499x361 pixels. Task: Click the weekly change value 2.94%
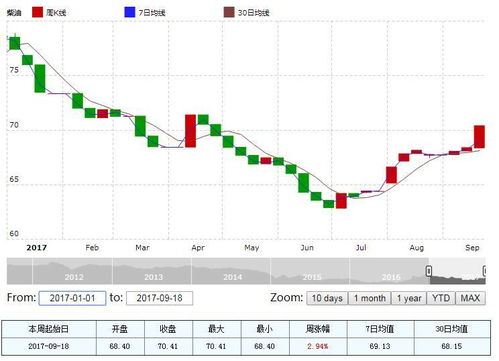click(x=318, y=346)
